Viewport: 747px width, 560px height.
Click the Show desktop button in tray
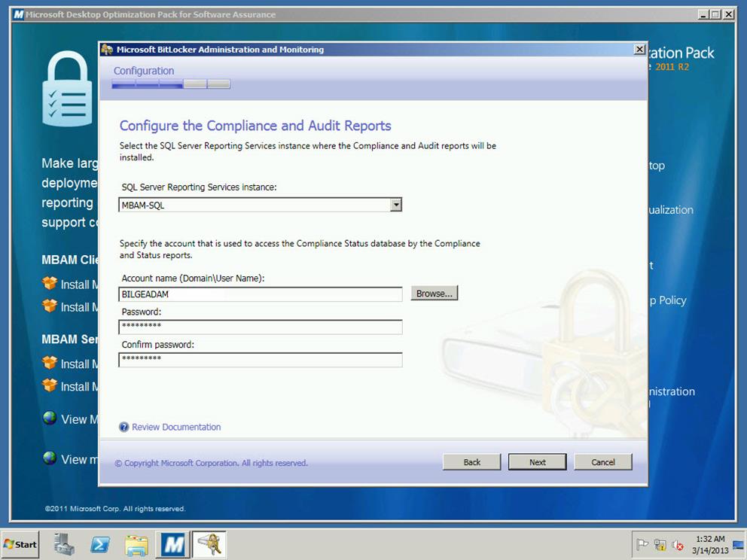click(x=739, y=544)
